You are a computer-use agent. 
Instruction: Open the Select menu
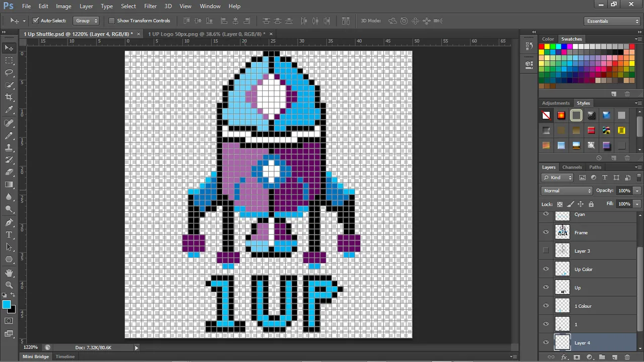point(128,6)
